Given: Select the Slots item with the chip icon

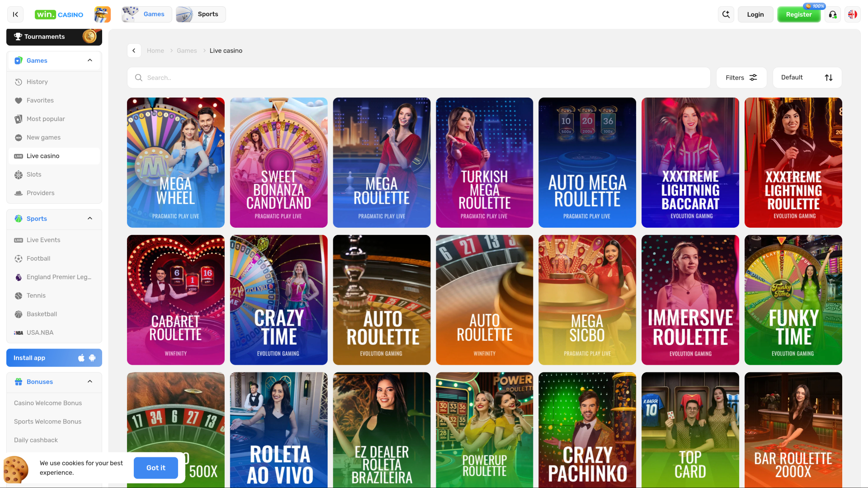Looking at the screenshot, I should click(54, 174).
